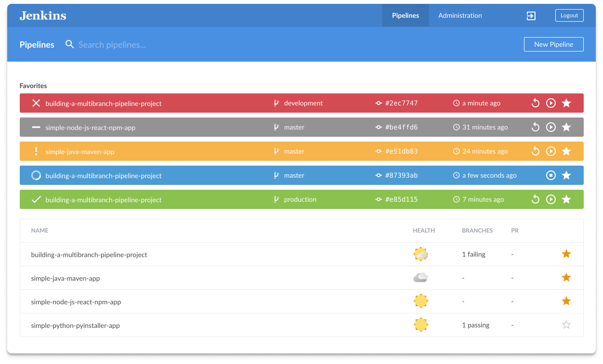Open building-a-multibranch-pipeline-project in the table

pyautogui.click(x=89, y=255)
